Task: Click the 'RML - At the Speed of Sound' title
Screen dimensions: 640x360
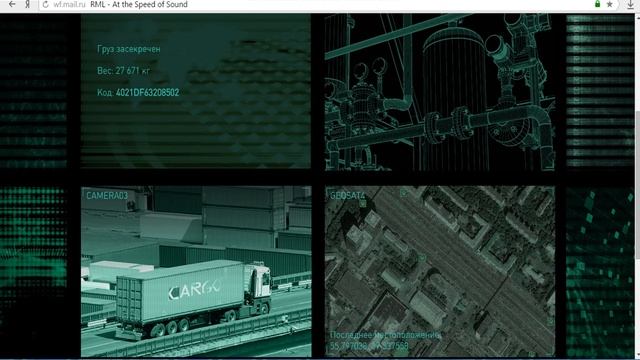Action: click(139, 4)
